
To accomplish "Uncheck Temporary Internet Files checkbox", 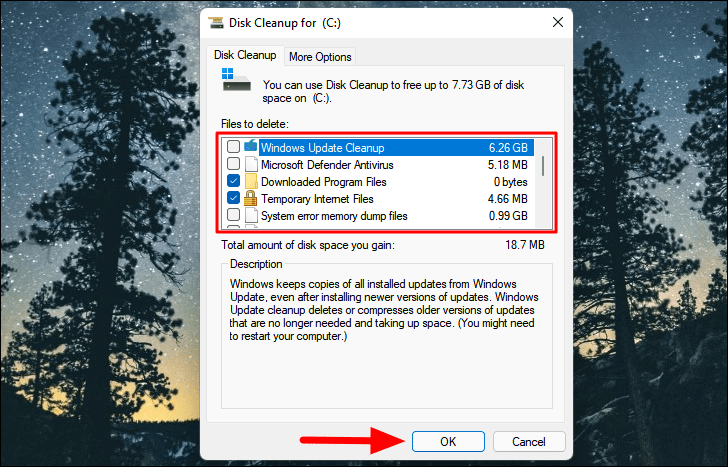I will (x=233, y=198).
